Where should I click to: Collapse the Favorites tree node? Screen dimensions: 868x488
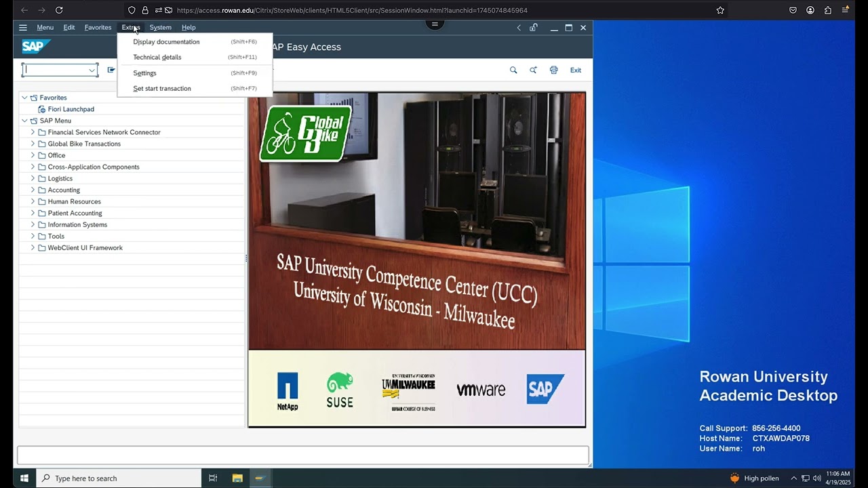pyautogui.click(x=24, y=98)
